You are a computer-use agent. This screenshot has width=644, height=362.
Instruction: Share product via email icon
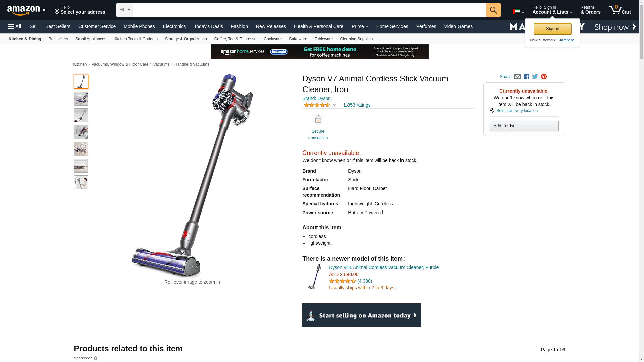[x=517, y=77]
